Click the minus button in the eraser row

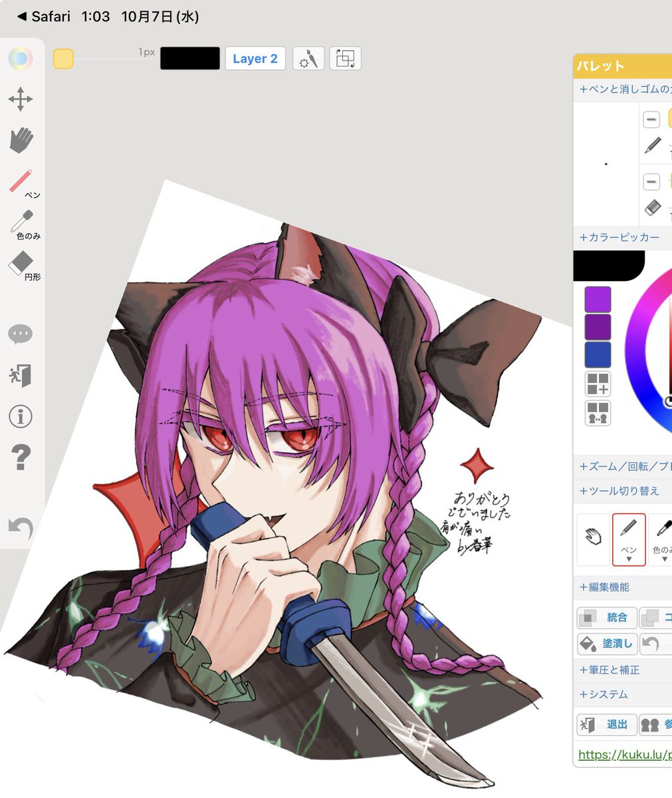[651, 181]
